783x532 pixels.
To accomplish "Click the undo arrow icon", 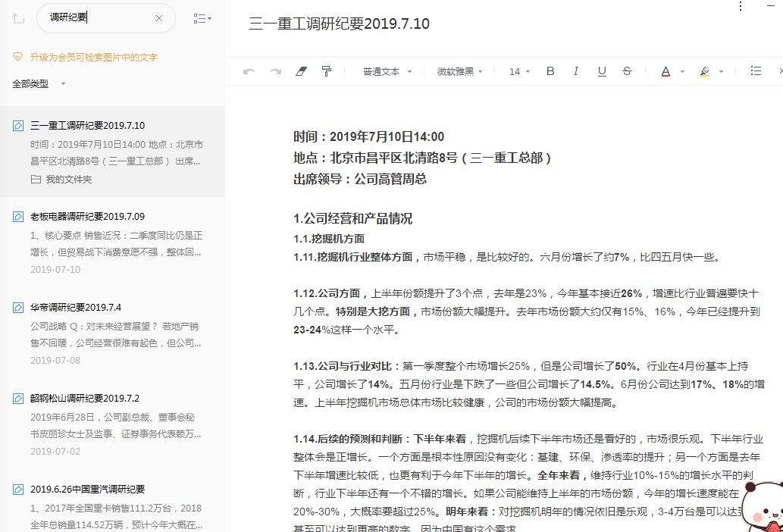I will [249, 70].
